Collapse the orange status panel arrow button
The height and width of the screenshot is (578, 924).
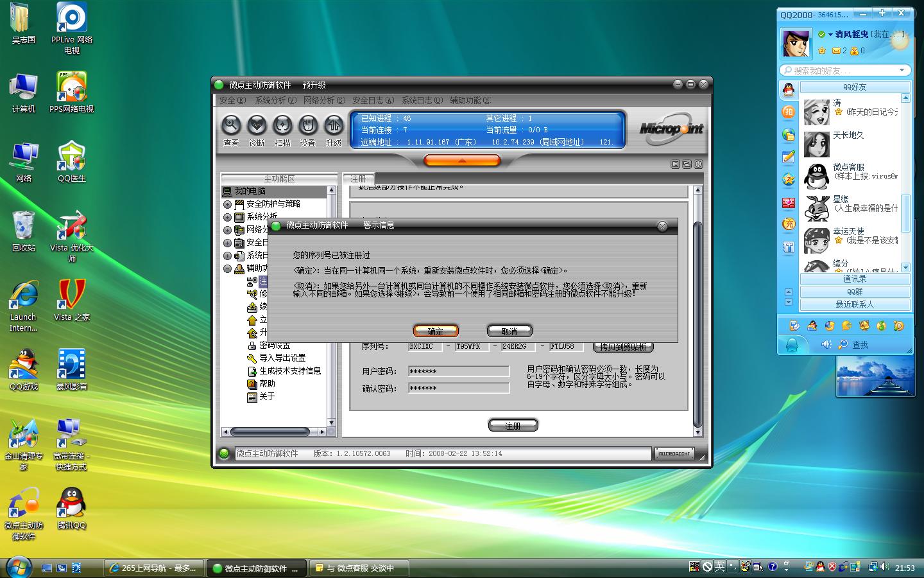coord(462,161)
